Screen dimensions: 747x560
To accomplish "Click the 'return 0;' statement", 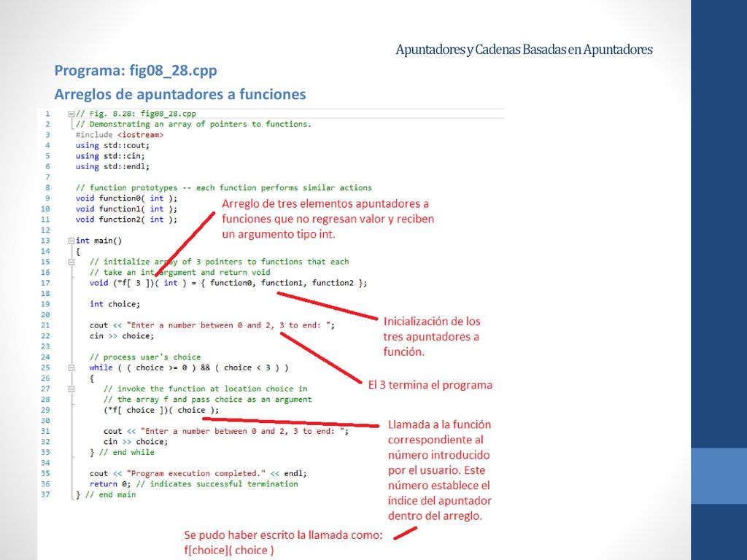I will (x=110, y=484).
